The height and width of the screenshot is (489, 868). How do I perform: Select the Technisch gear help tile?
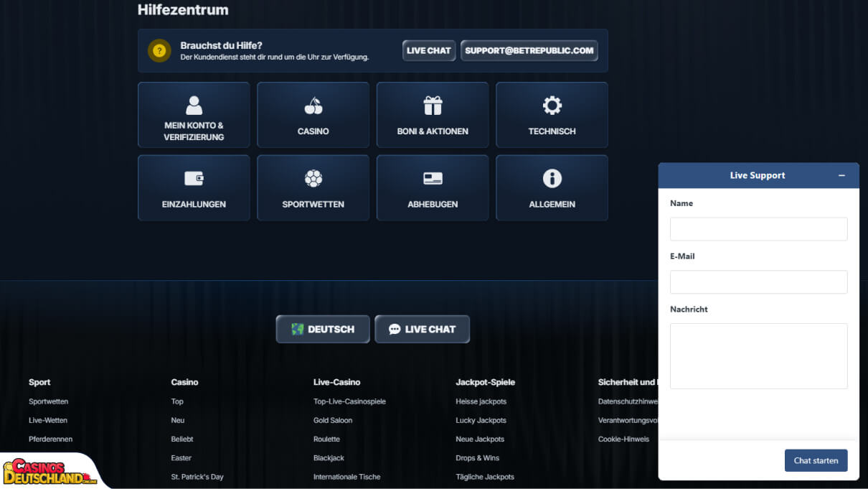pyautogui.click(x=552, y=115)
